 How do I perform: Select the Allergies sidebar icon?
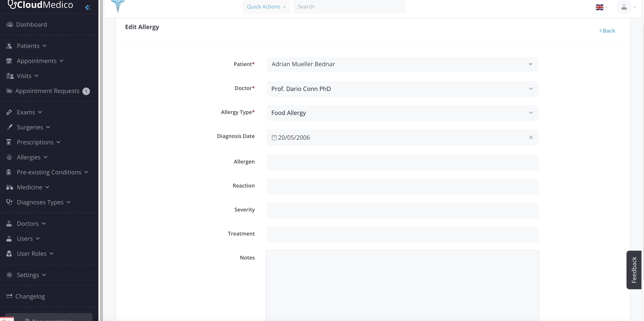point(9,157)
